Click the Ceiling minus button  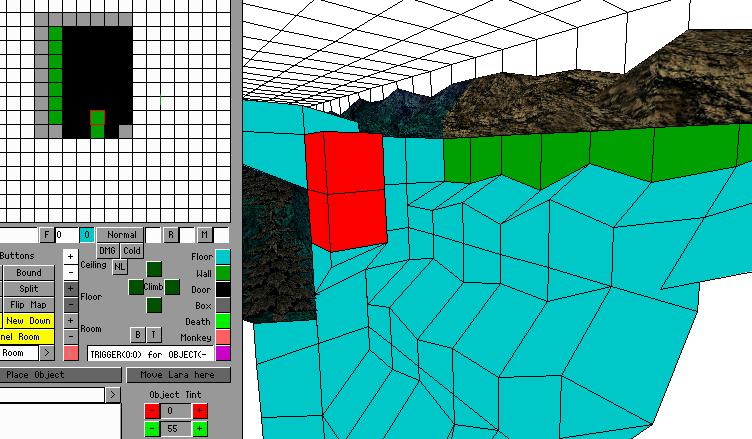coord(70,272)
